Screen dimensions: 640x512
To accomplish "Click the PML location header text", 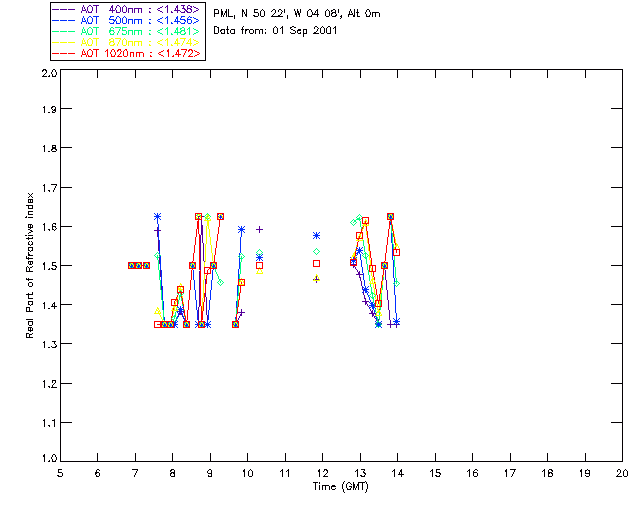I will pos(297,14).
